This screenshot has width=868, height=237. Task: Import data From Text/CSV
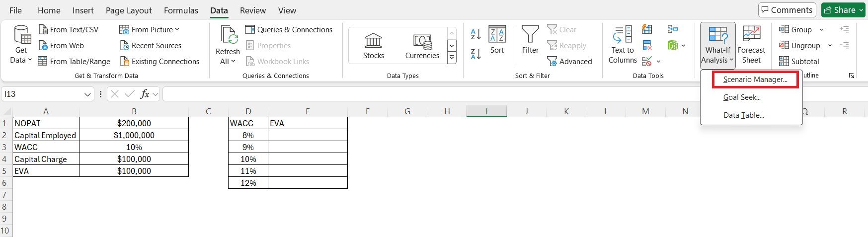coord(69,30)
